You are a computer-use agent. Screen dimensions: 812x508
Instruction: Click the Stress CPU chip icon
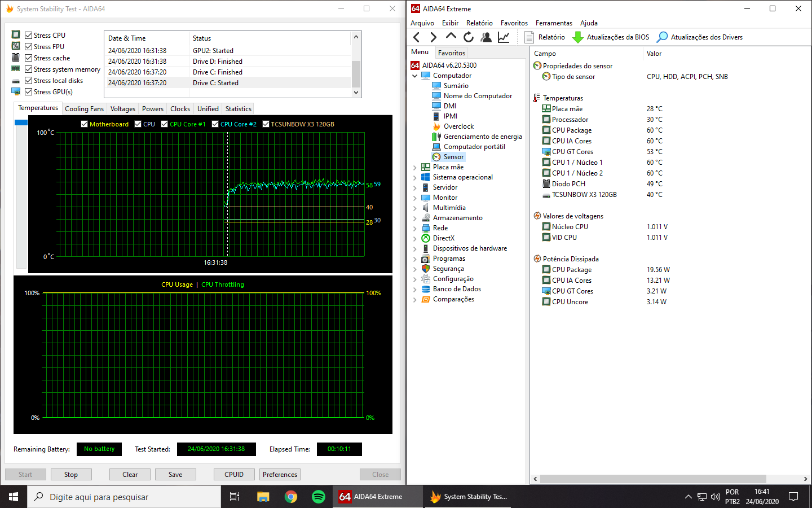coord(16,35)
